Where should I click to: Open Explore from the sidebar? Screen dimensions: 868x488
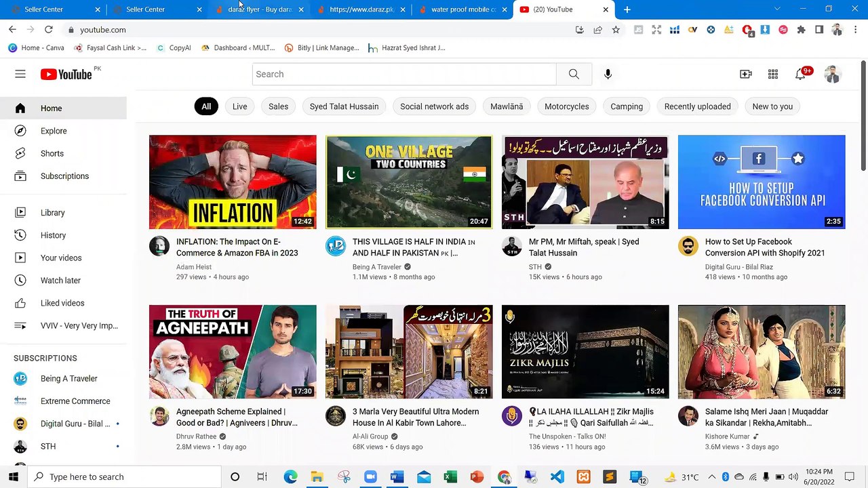point(63,131)
